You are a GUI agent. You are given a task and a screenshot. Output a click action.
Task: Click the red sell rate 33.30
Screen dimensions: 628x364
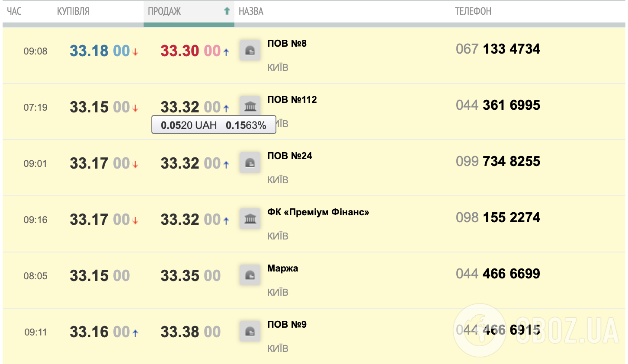(190, 51)
